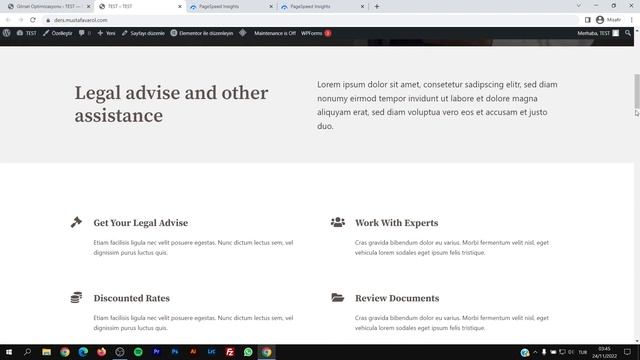
Task: Click the vertical page scrollbar thumb
Action: point(637,91)
